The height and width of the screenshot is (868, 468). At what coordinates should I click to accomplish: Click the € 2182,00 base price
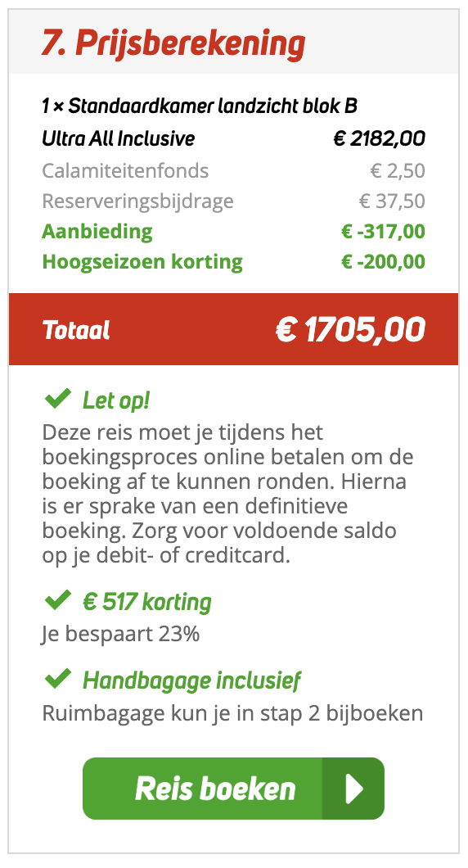point(379,139)
